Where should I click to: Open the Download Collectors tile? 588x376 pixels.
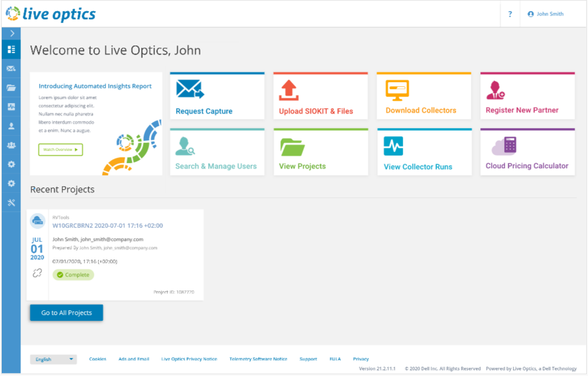pos(424,96)
